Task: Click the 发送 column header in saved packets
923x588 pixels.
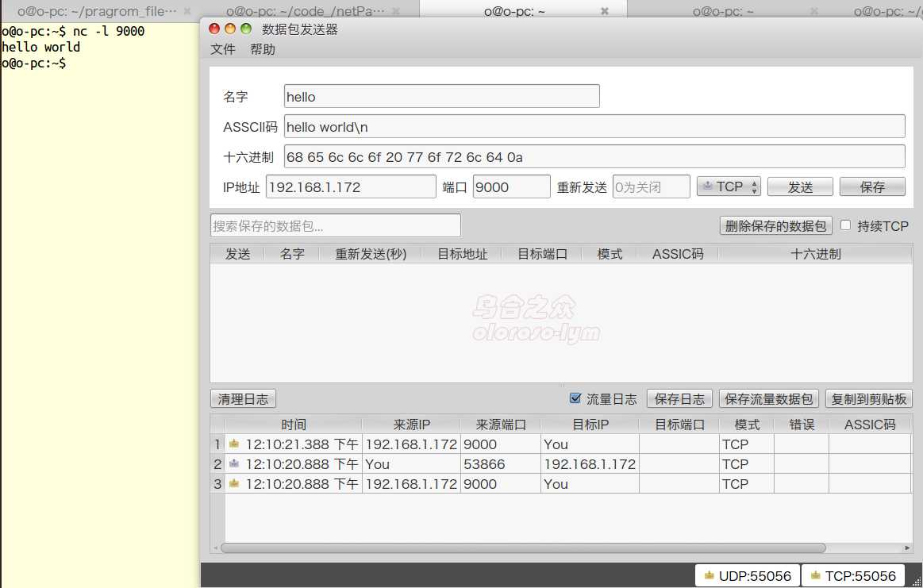Action: 238,254
